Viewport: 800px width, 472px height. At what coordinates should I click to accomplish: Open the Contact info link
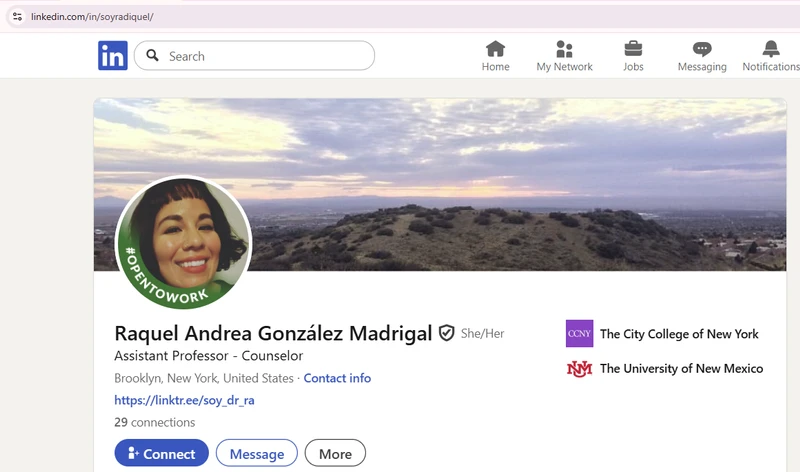tap(337, 378)
